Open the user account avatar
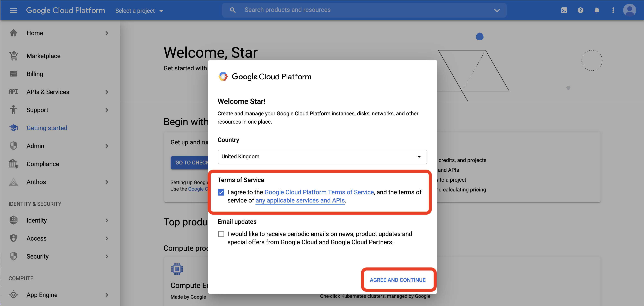 point(629,10)
